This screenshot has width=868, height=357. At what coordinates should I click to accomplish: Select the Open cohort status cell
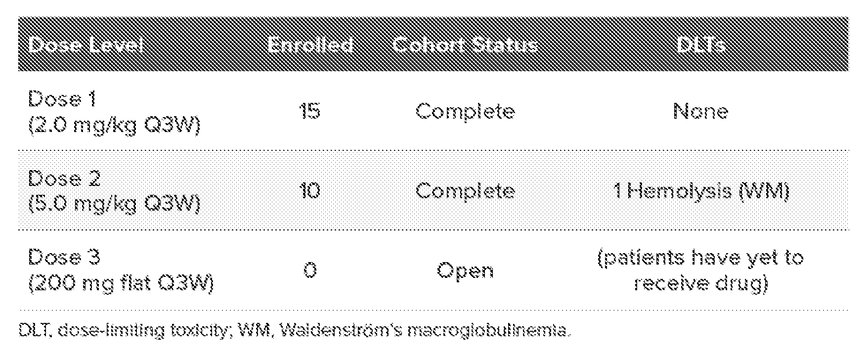[x=465, y=270]
